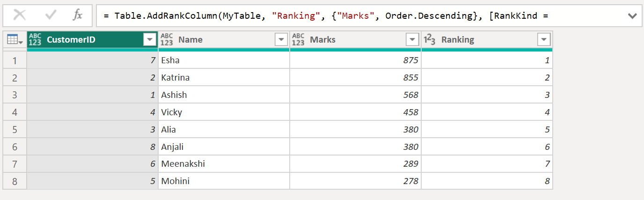Image resolution: width=644 pixels, height=200 pixels.
Task: Open the Marks column filter dropdown
Action: (x=412, y=40)
